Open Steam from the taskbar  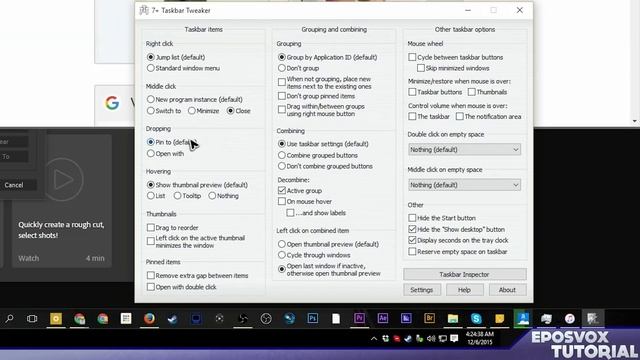pyautogui.click(x=173, y=318)
